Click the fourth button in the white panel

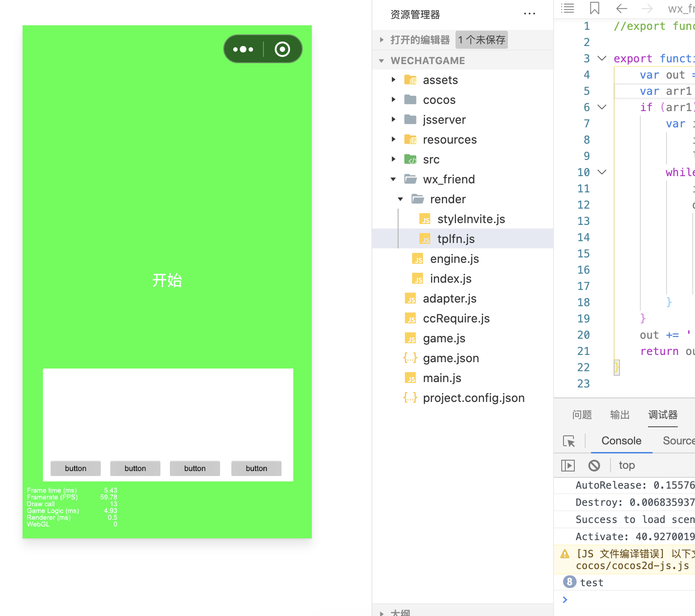point(256,468)
